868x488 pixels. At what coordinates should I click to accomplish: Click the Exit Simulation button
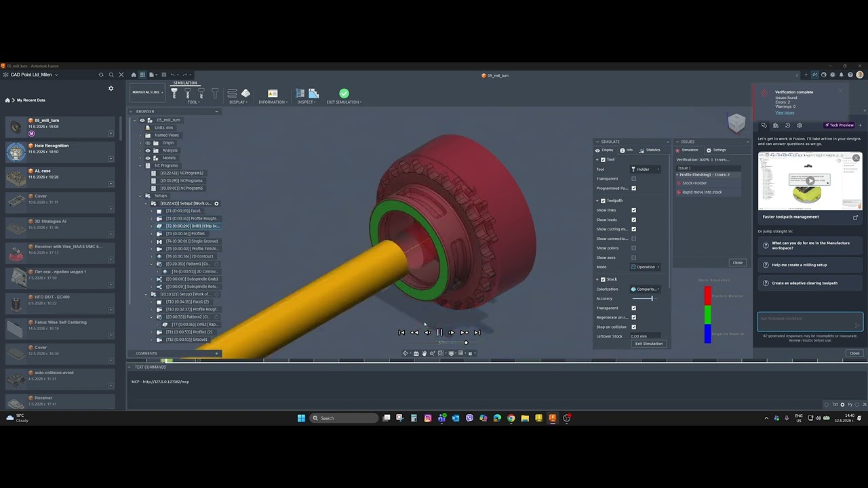649,344
